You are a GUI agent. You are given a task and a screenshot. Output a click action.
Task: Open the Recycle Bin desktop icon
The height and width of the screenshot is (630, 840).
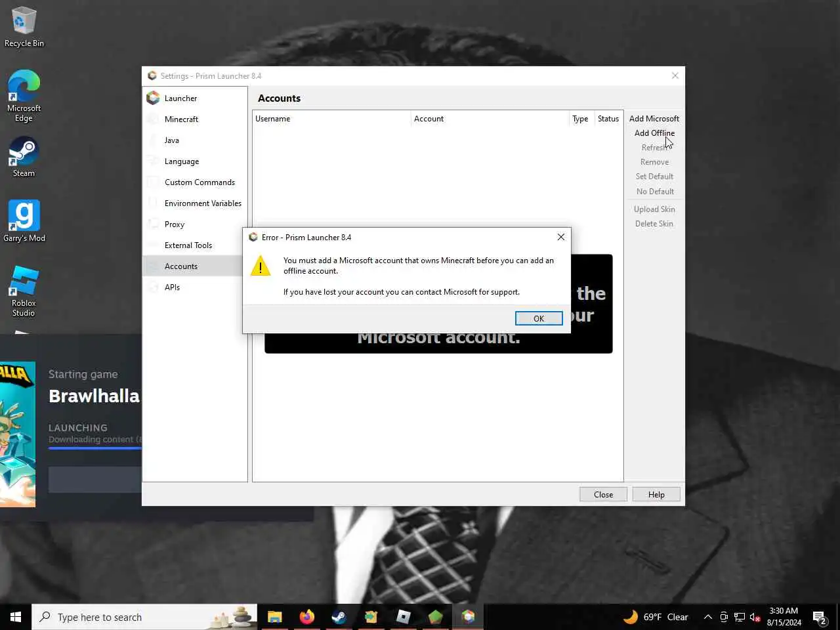24,27
